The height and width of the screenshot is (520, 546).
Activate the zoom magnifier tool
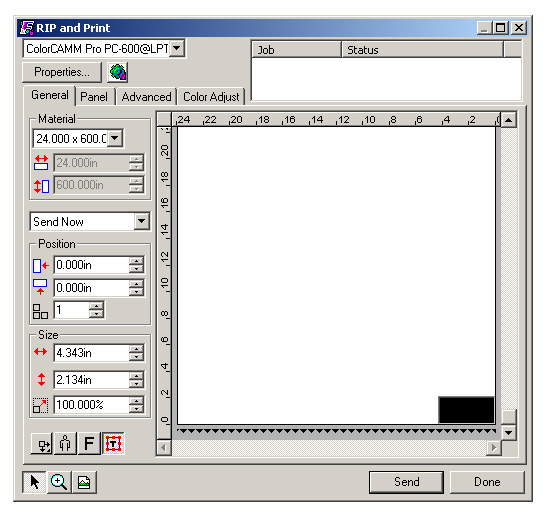coord(59,482)
